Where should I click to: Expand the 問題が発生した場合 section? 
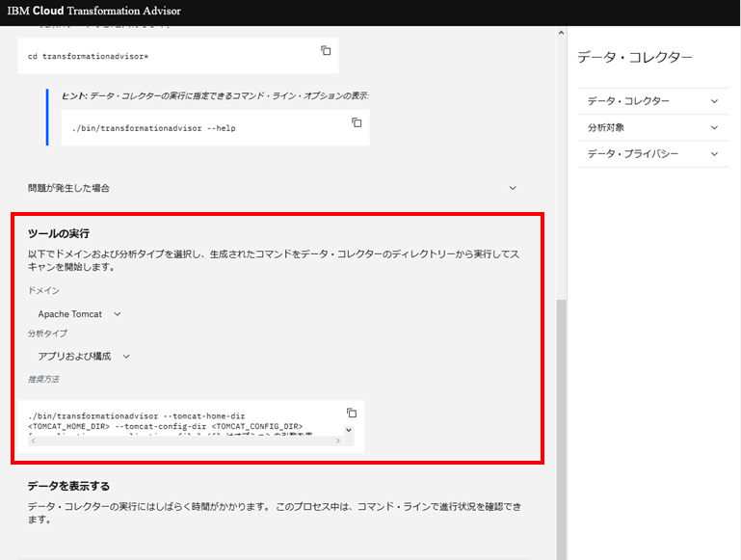click(272, 188)
